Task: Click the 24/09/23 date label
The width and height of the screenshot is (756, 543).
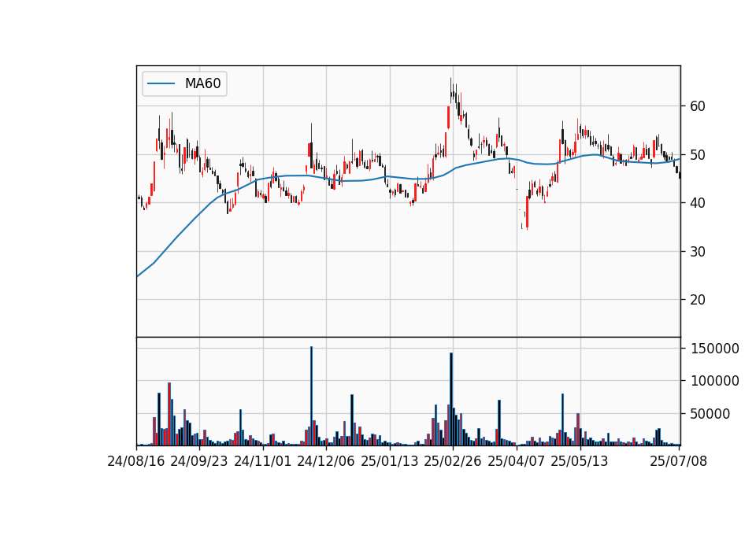Action: coord(199,461)
